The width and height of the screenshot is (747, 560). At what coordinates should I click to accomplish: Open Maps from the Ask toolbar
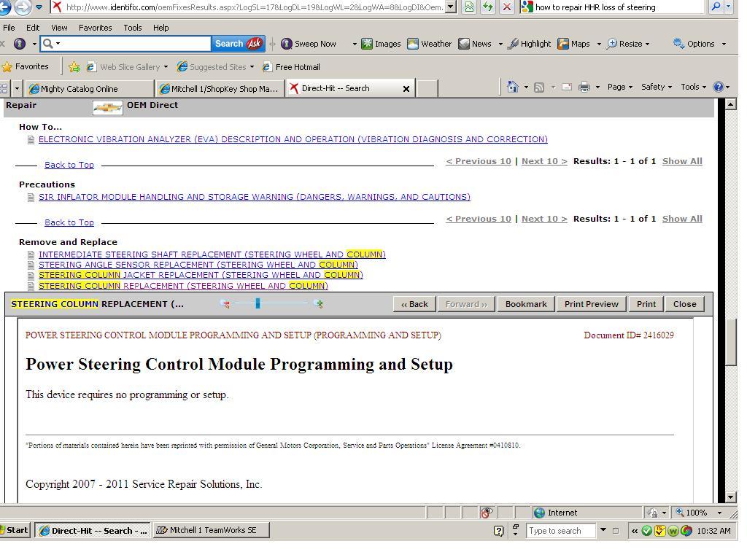tap(574, 44)
